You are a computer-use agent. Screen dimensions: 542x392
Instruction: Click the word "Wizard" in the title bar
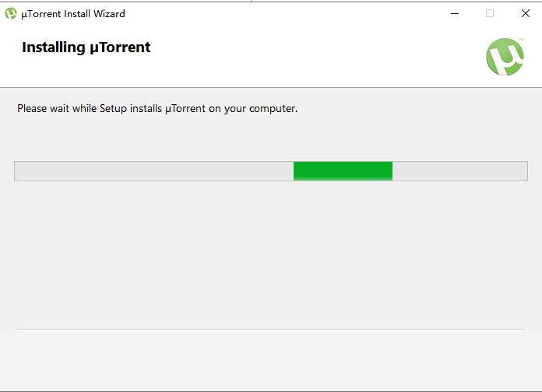(x=107, y=14)
